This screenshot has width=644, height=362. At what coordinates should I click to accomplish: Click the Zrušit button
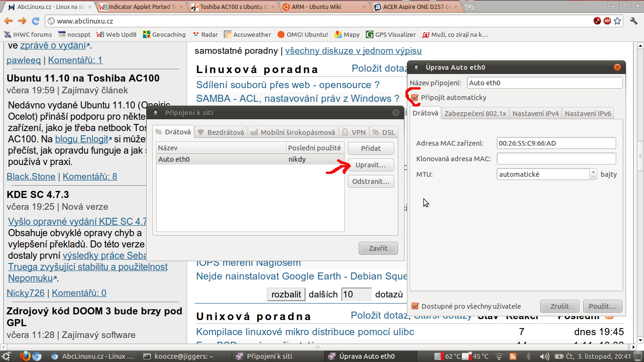click(559, 306)
